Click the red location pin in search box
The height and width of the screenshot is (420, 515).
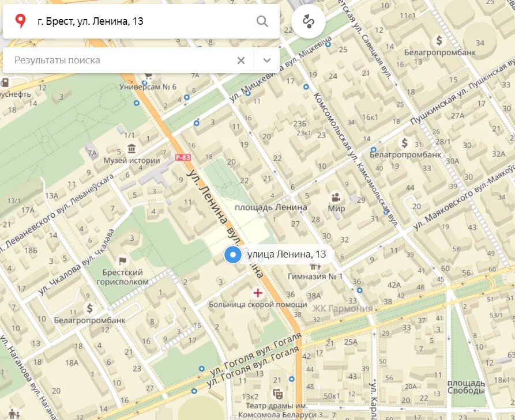[x=20, y=21]
